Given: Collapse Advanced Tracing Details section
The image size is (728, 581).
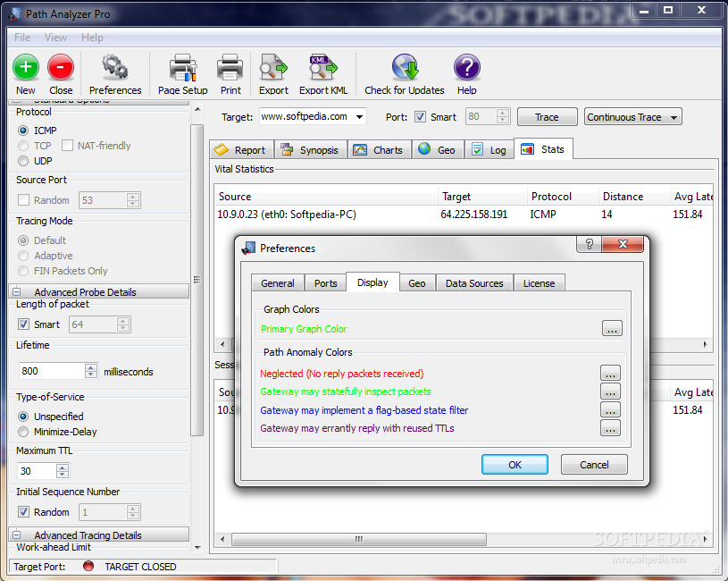Looking at the screenshot, I should [17, 535].
